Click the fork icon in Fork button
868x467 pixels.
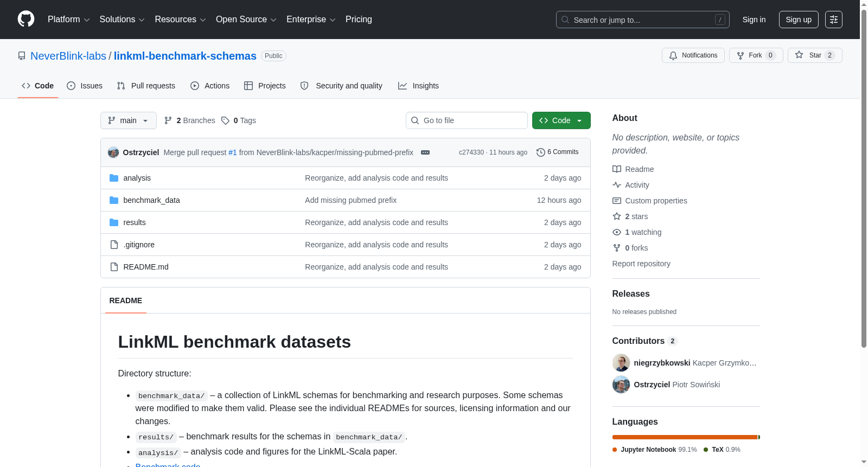point(741,55)
